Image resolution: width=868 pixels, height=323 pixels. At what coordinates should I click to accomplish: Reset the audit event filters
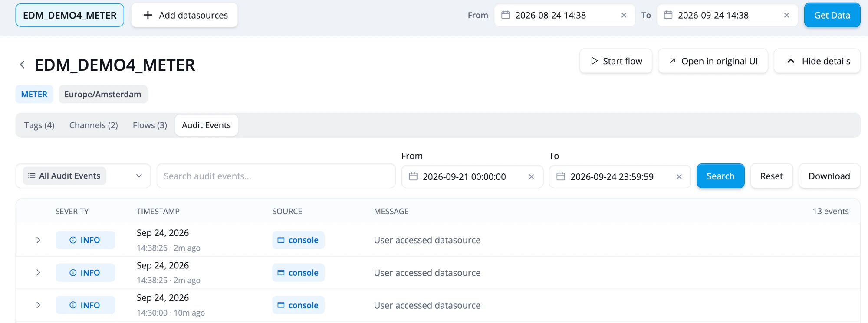click(772, 176)
